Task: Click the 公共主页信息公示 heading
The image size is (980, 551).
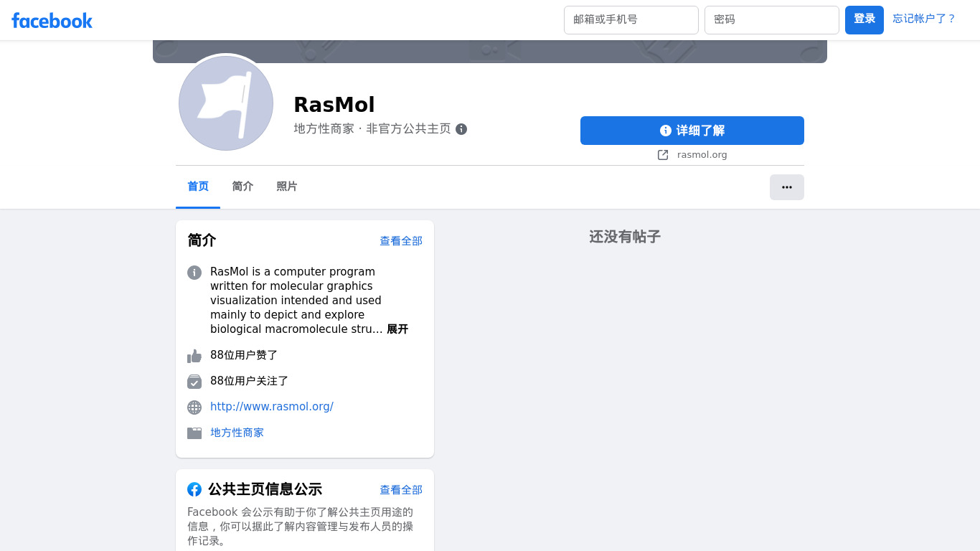Action: coord(265,489)
